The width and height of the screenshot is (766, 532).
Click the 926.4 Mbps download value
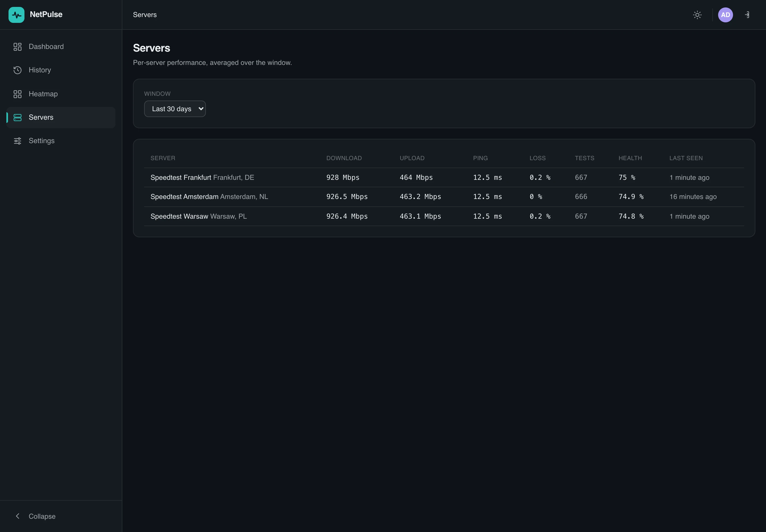point(347,216)
